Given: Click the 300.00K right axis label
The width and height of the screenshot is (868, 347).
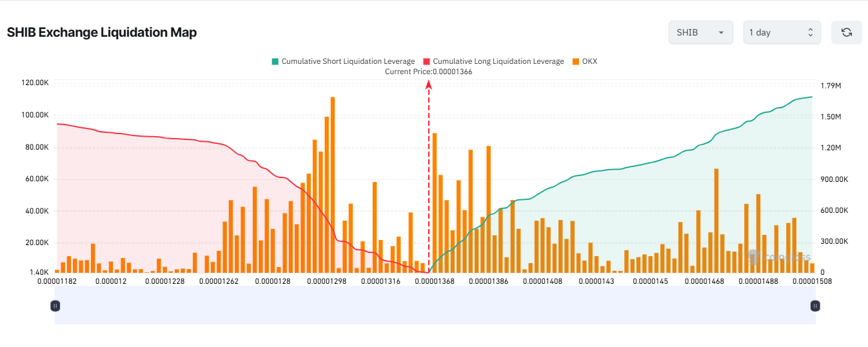Looking at the screenshot, I should coord(835,242).
